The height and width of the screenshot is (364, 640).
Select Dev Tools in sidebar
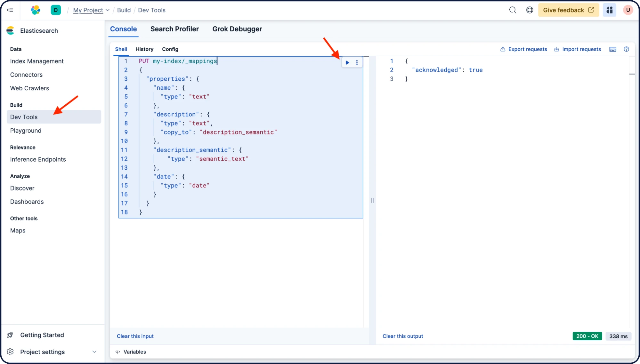[x=54, y=117]
